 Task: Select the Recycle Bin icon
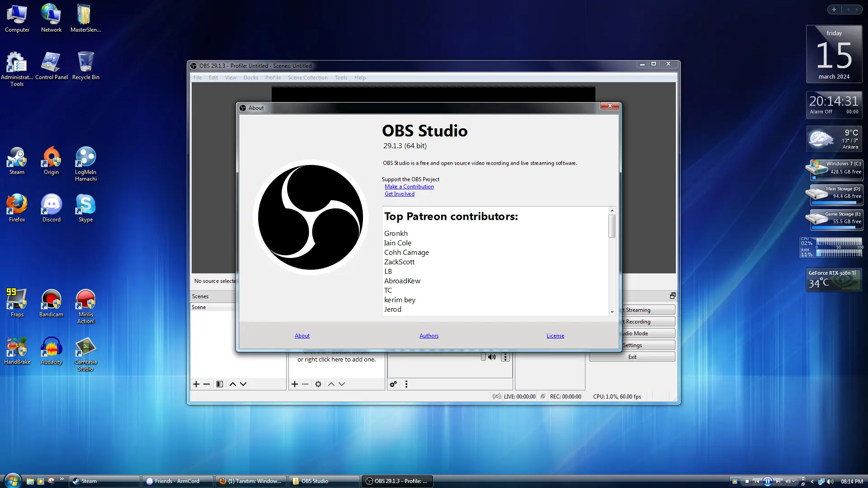pyautogui.click(x=85, y=66)
